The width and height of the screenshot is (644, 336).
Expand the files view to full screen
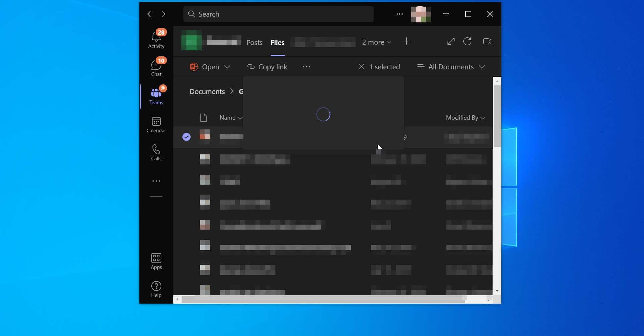451,41
